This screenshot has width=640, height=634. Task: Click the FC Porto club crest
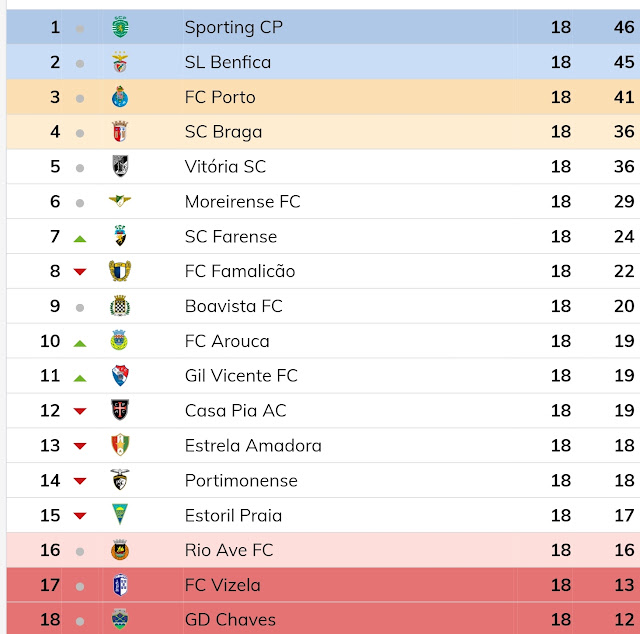pyautogui.click(x=120, y=98)
